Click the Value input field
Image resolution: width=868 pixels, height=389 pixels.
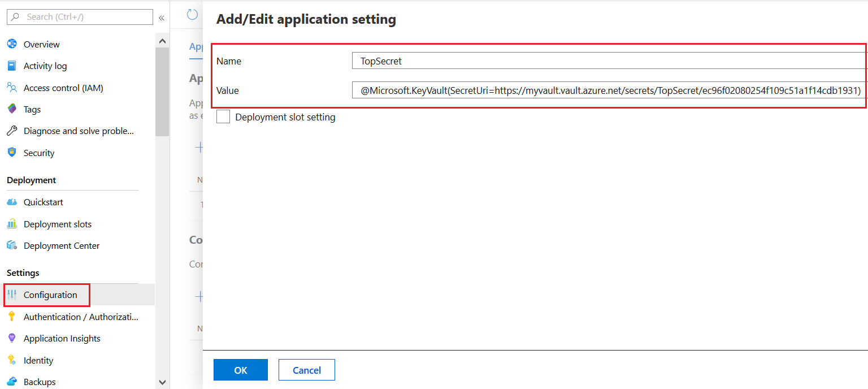click(x=609, y=90)
